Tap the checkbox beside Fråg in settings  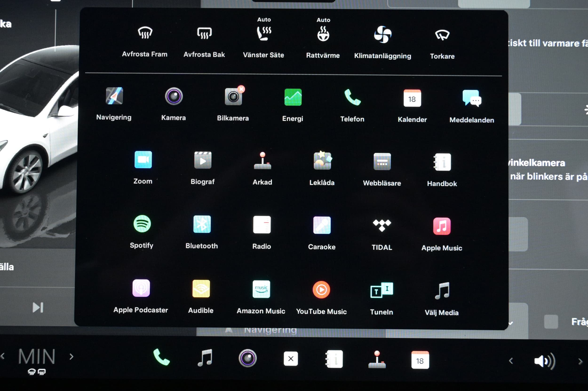[x=551, y=322]
